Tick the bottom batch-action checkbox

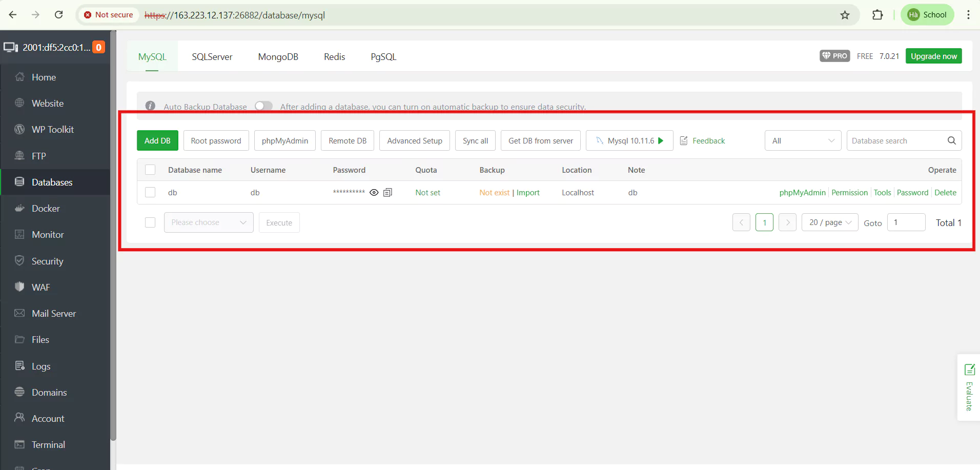click(x=150, y=222)
